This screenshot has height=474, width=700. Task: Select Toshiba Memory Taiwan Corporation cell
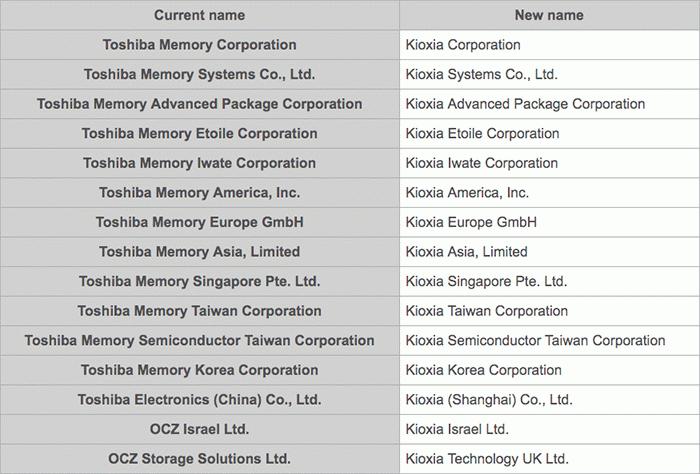pos(199,311)
